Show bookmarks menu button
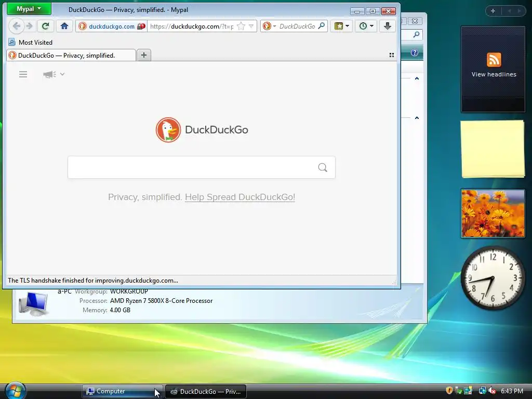The image size is (532, 399). pos(339,26)
